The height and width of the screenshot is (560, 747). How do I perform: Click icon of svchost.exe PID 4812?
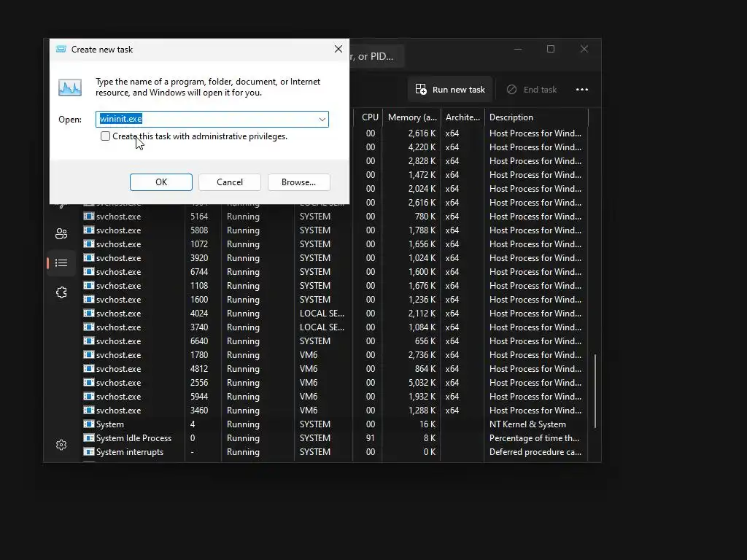(88, 368)
